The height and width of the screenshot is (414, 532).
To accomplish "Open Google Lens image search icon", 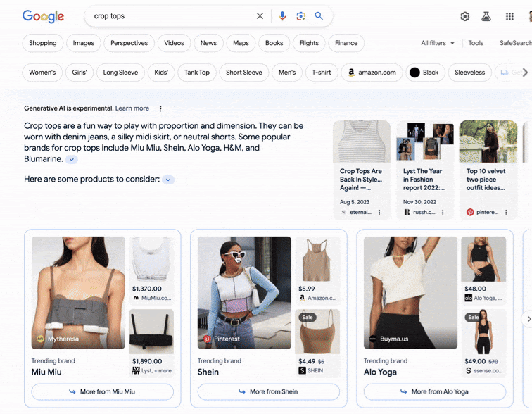I will click(x=300, y=16).
